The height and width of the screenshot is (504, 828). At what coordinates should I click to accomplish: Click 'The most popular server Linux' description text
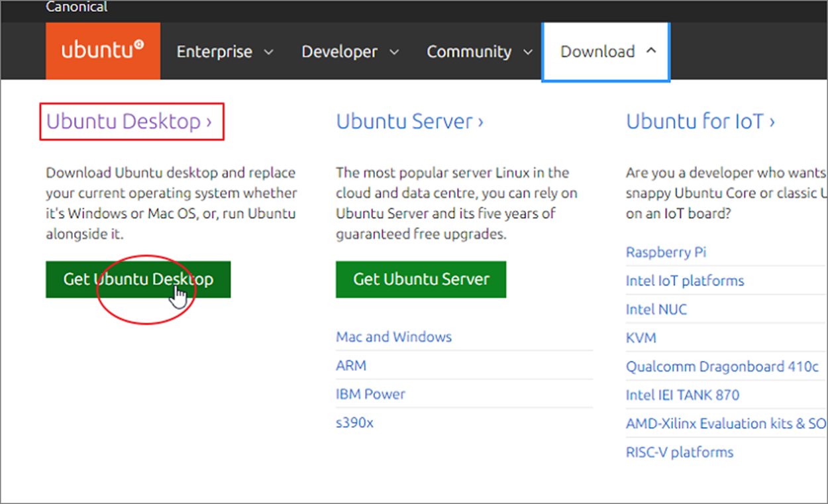(x=452, y=173)
